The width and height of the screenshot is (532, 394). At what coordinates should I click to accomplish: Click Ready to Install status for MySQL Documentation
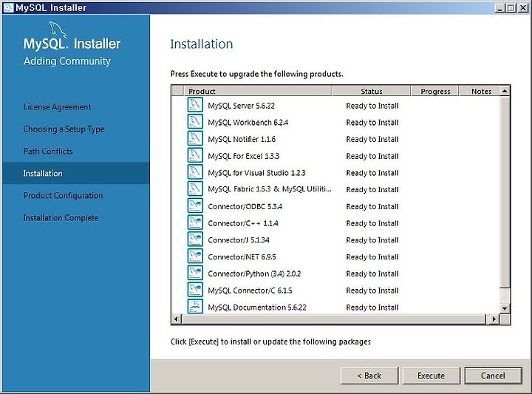click(372, 308)
